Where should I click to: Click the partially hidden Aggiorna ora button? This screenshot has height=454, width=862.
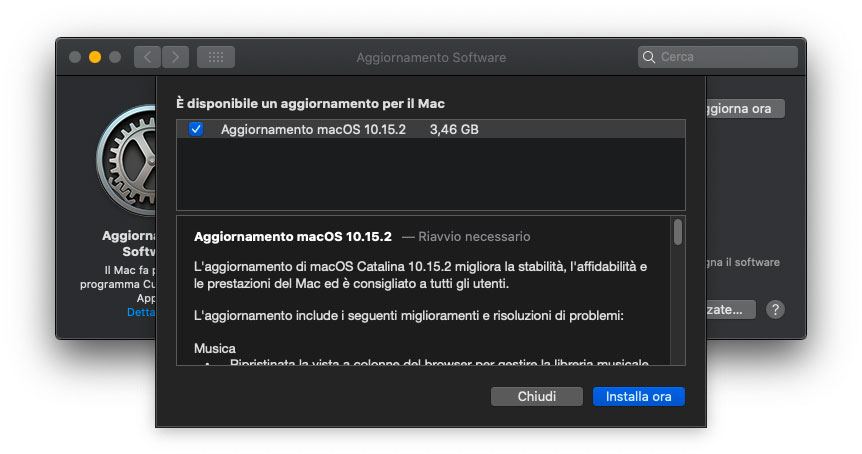[744, 108]
